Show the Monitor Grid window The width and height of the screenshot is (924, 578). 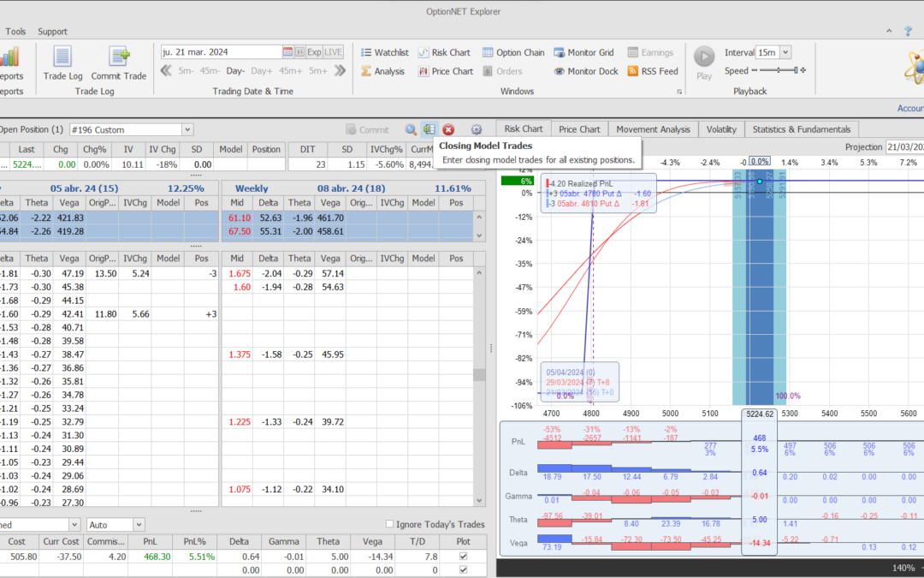(586, 52)
